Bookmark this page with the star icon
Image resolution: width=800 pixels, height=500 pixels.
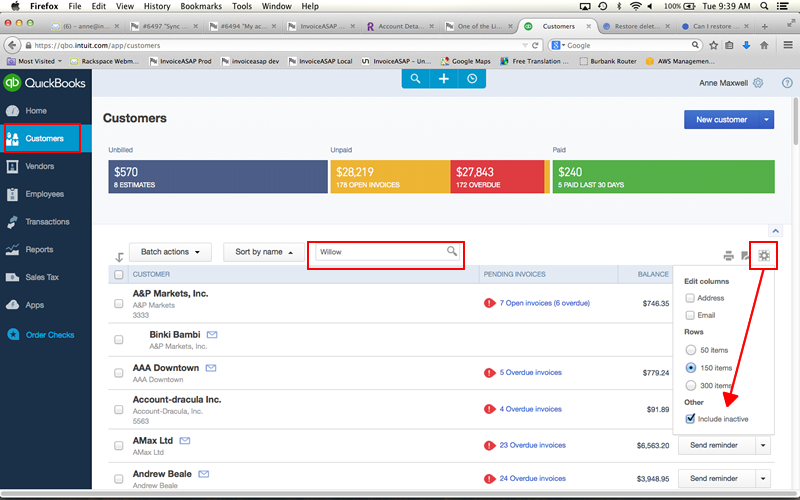(x=713, y=45)
